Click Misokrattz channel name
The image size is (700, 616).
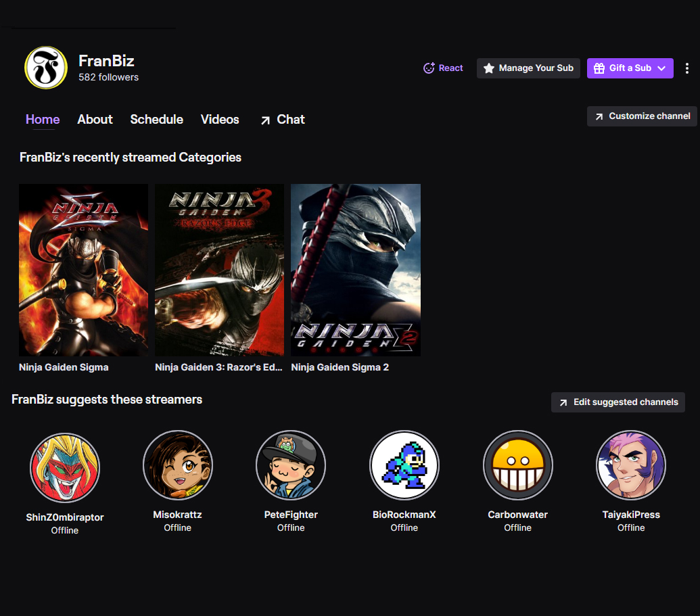tap(178, 515)
